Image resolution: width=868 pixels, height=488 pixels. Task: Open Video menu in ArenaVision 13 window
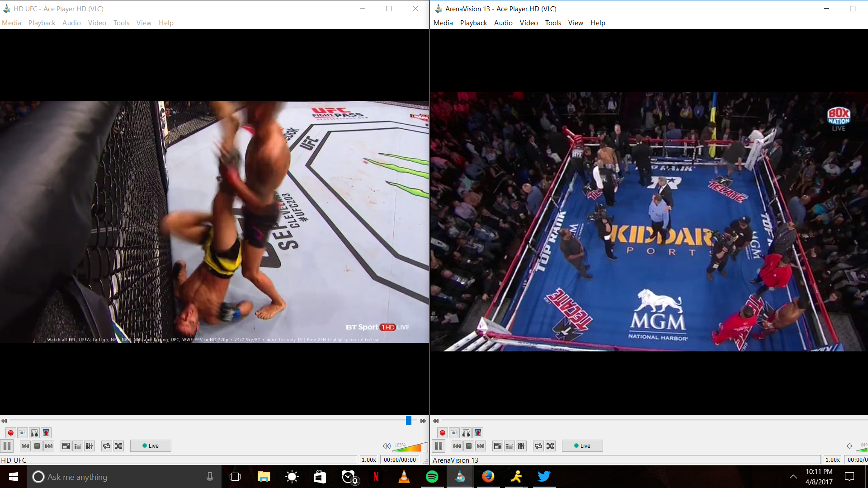click(529, 23)
